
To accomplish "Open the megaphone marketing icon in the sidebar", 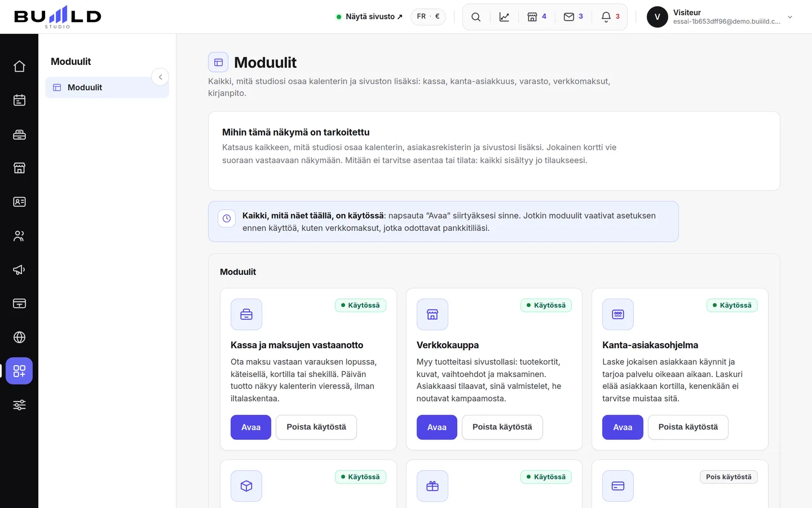I will (19, 270).
